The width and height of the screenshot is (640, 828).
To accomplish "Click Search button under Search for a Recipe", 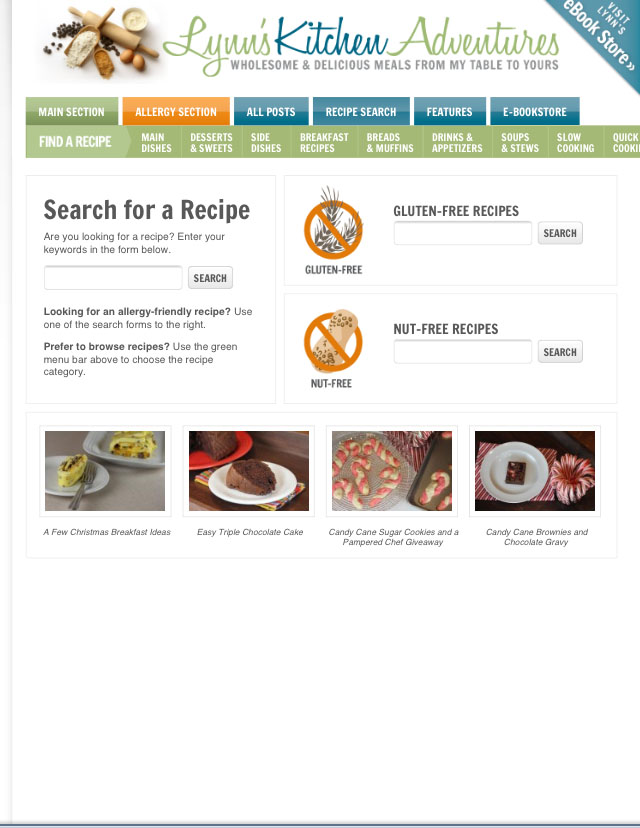I will [210, 278].
